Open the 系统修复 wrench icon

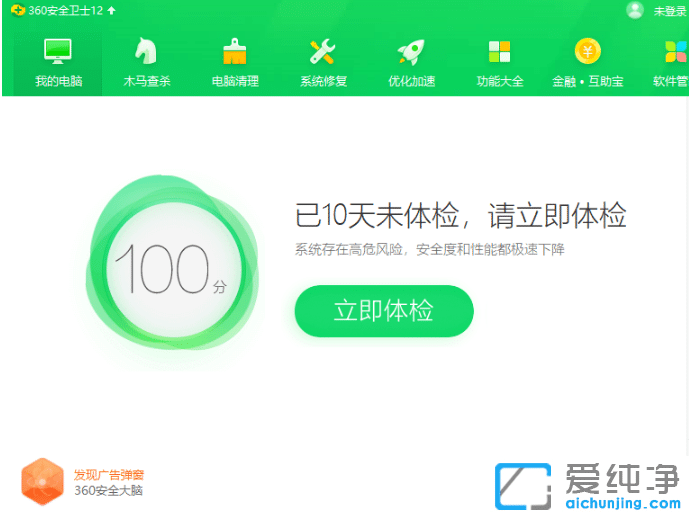[323, 51]
